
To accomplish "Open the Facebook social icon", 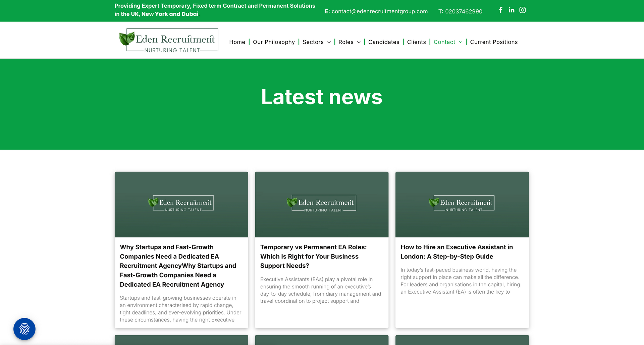I will [500, 10].
